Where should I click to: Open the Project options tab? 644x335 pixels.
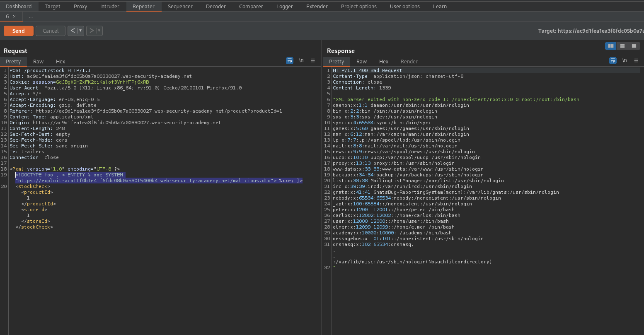pos(359,6)
